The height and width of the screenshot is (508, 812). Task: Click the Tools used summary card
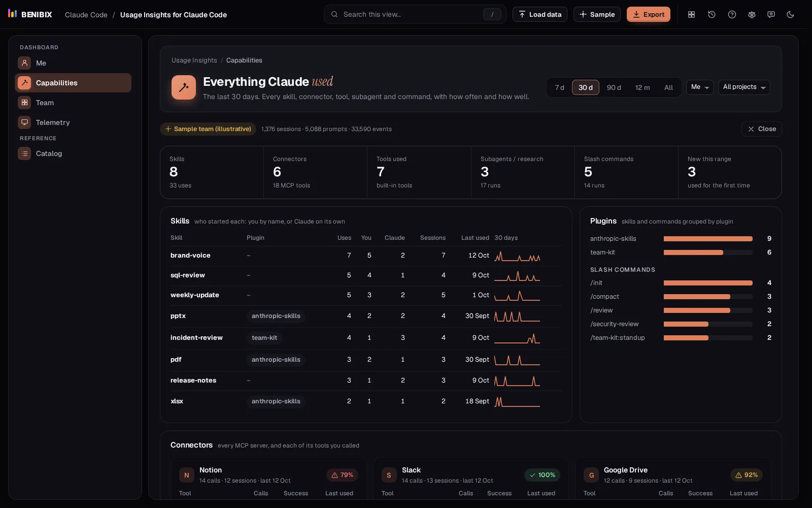419,172
